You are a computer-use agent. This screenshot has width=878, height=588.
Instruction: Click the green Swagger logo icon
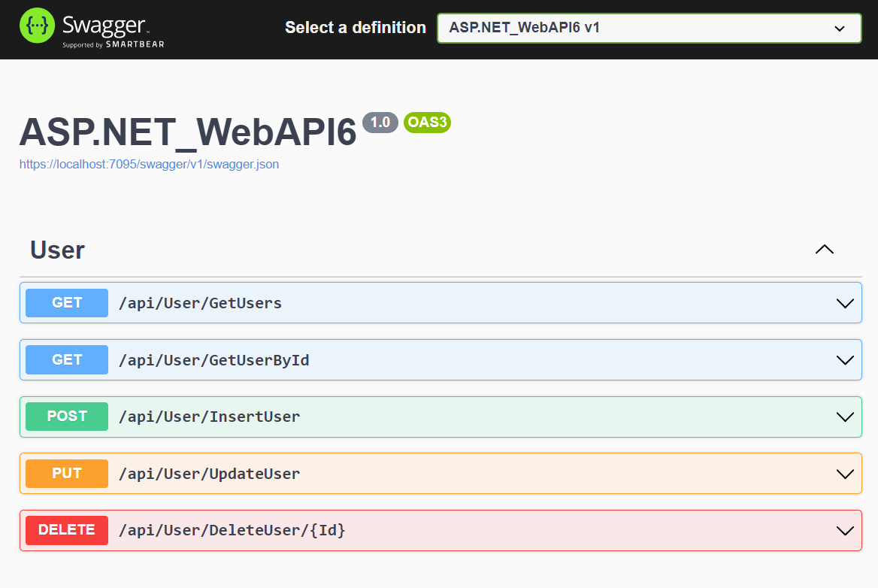point(37,26)
